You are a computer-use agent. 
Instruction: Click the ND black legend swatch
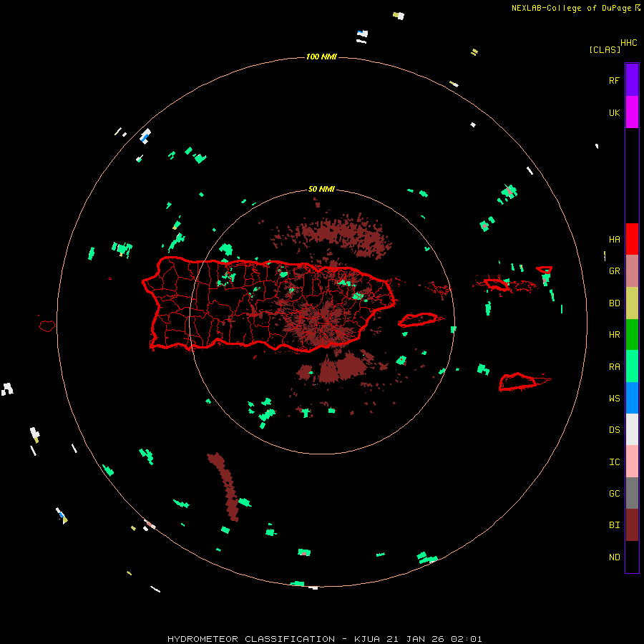[632, 557]
